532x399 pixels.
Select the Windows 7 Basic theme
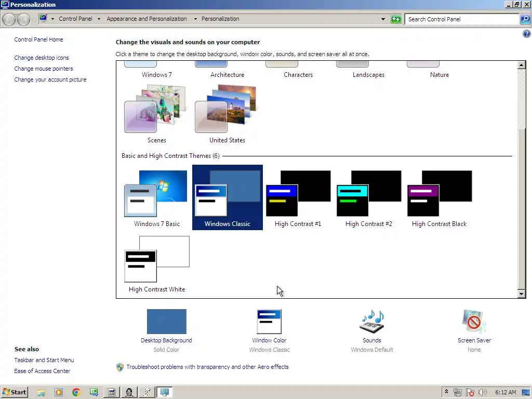(x=156, y=198)
